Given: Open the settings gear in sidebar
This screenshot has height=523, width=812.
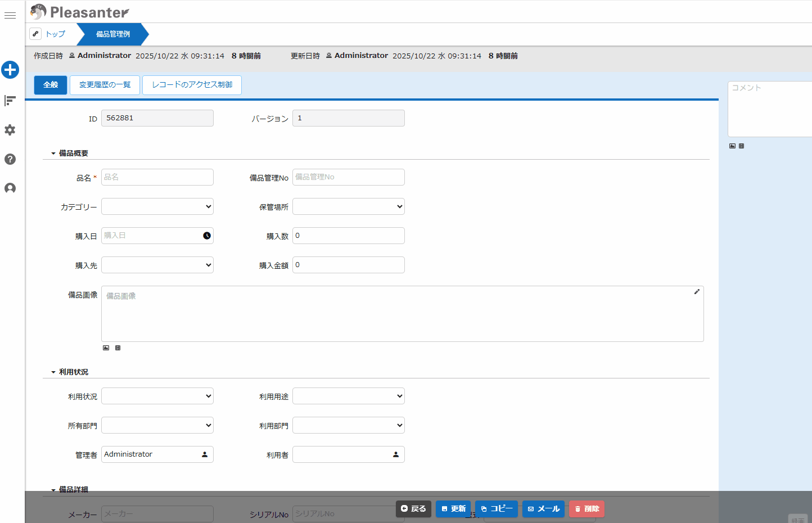Looking at the screenshot, I should (10, 130).
